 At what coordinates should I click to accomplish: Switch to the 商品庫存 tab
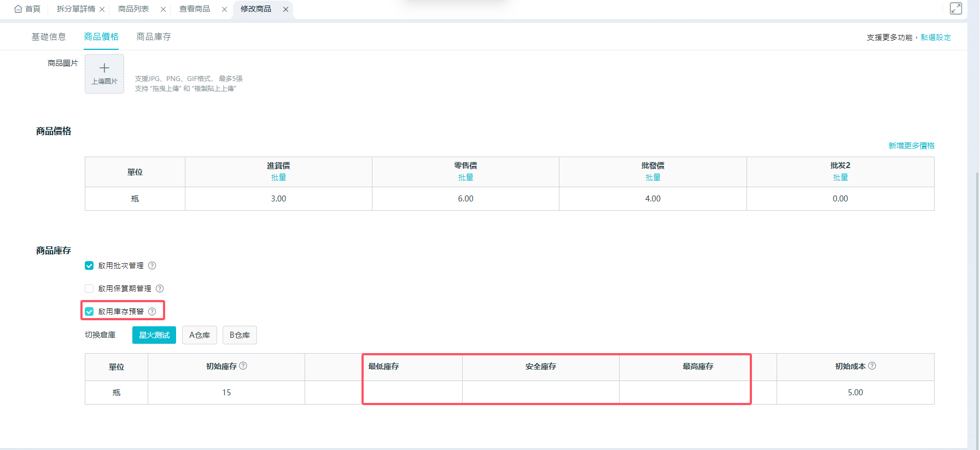point(154,37)
